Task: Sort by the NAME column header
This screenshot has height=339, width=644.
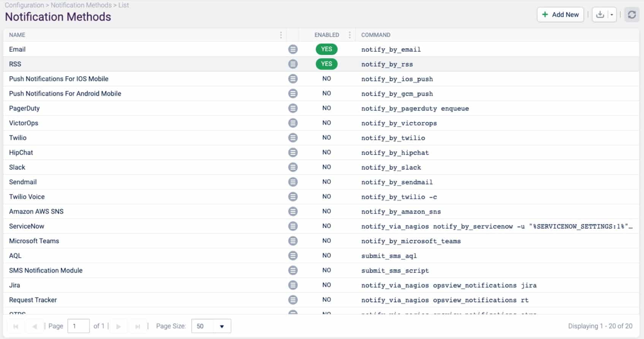Action: (x=17, y=35)
